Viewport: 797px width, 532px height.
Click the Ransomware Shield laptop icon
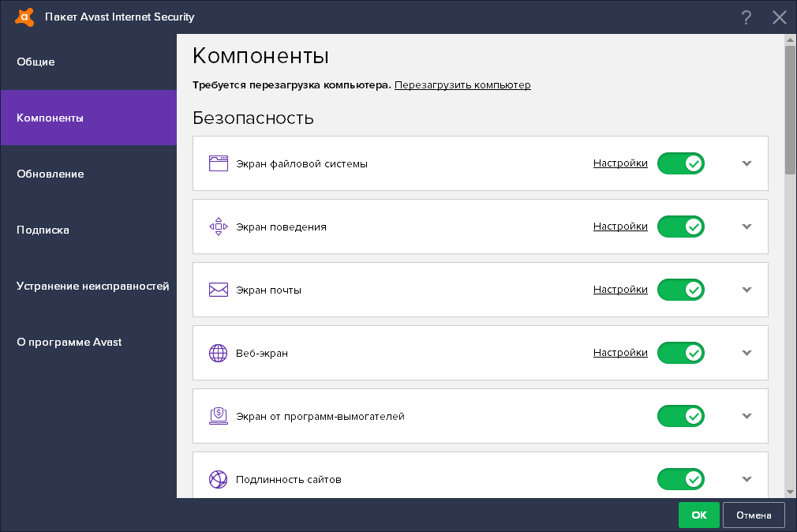coord(219,415)
